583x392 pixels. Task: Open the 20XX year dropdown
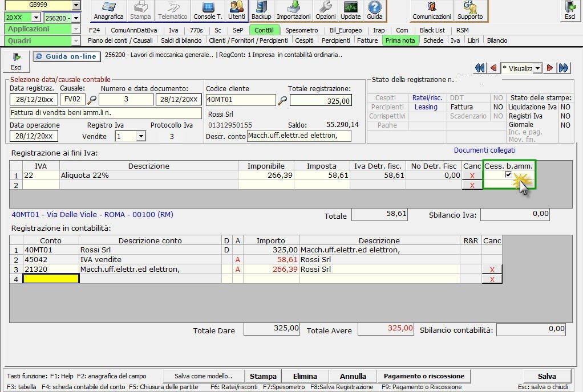click(x=36, y=18)
